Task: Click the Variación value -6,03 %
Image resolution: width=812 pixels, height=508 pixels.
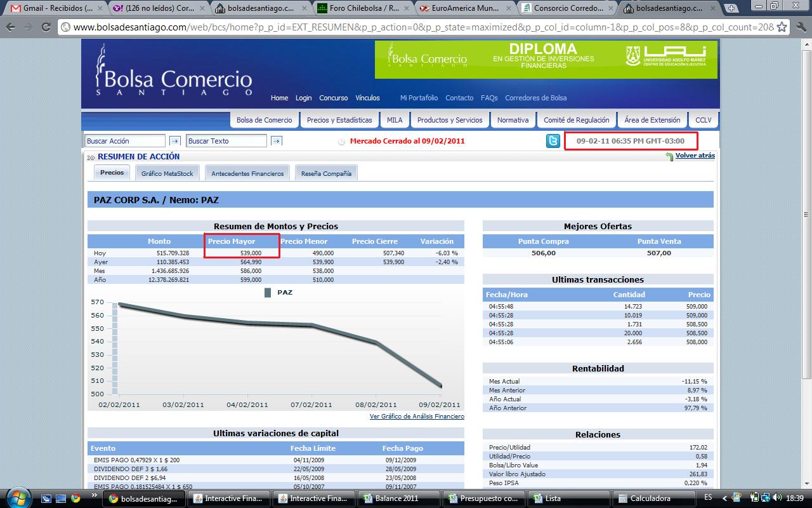Action: coord(446,253)
